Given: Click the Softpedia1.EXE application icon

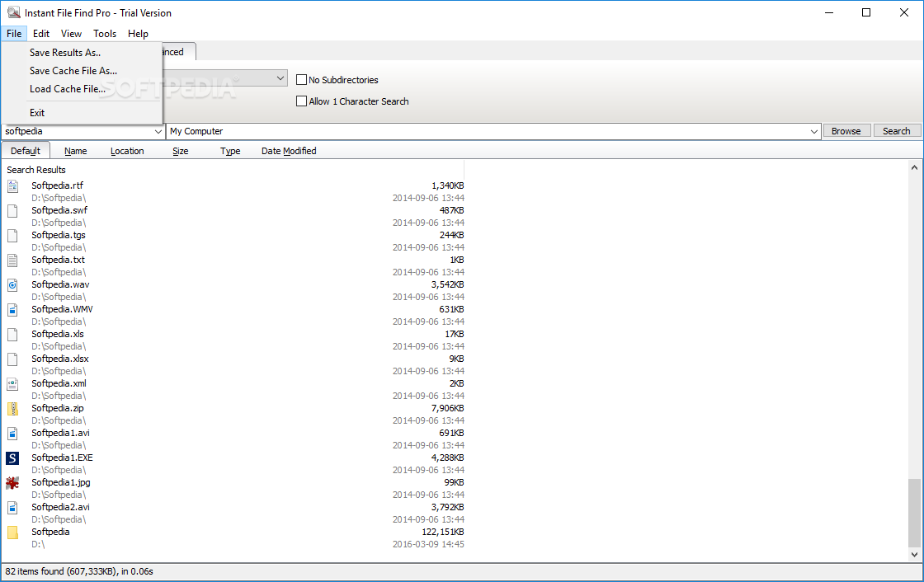Looking at the screenshot, I should coord(12,458).
